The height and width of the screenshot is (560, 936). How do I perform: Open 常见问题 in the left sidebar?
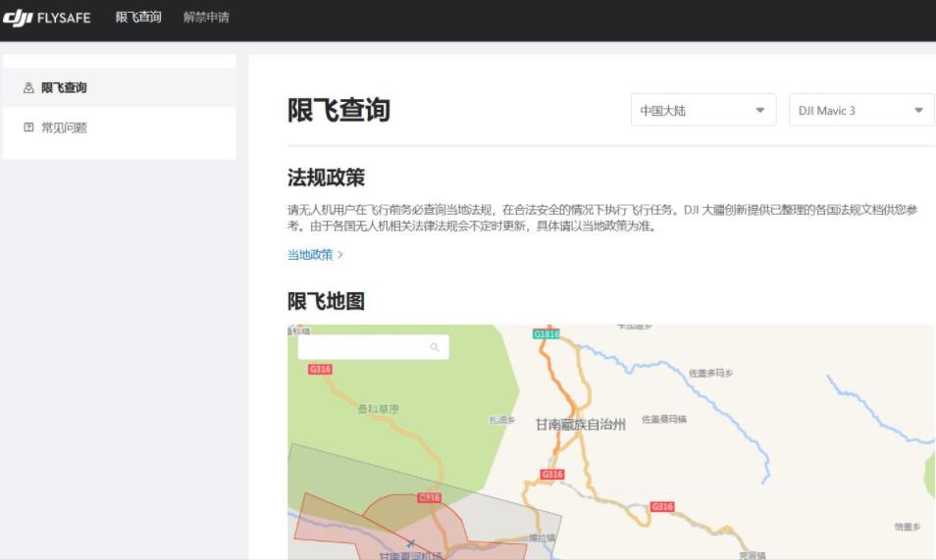pos(64,127)
